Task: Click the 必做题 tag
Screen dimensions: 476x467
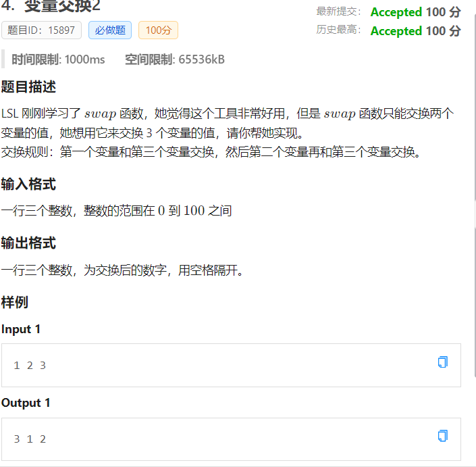Action: coord(110,30)
